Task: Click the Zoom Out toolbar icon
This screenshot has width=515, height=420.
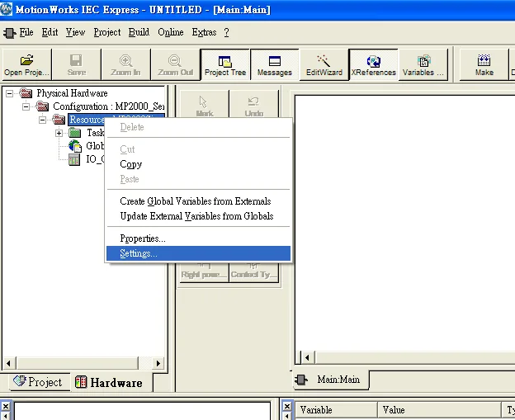Action: (x=176, y=64)
